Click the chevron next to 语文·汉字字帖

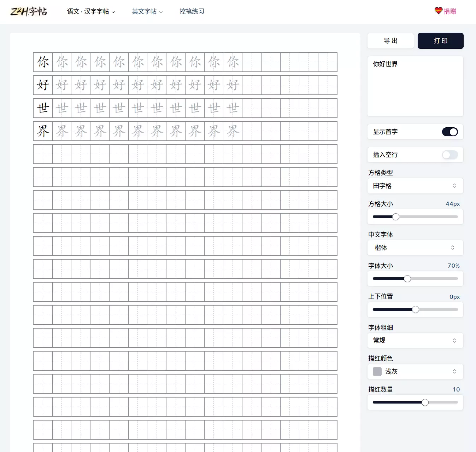point(113,12)
